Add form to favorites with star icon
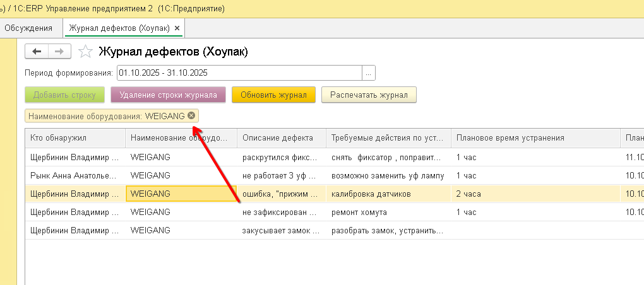This screenshot has width=644, height=285. click(x=86, y=52)
